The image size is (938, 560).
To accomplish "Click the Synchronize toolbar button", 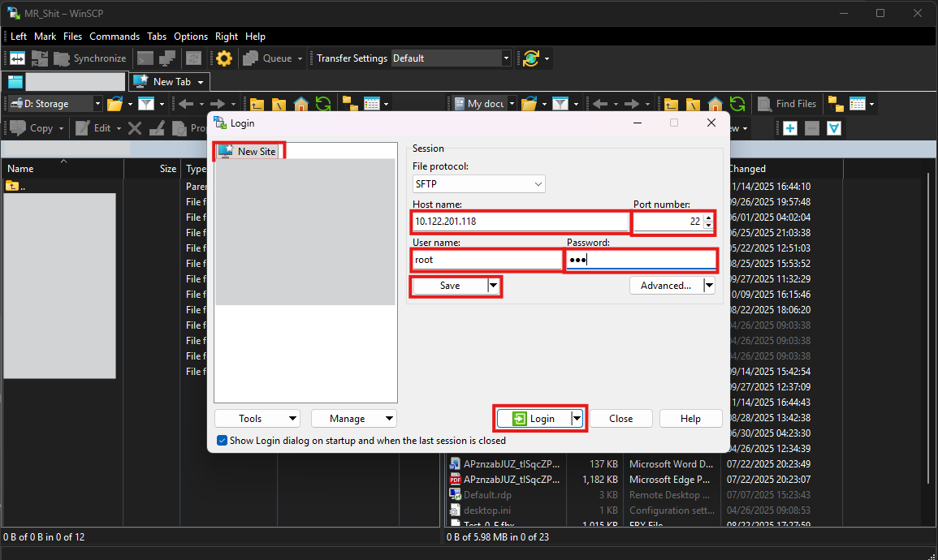I will [x=89, y=58].
